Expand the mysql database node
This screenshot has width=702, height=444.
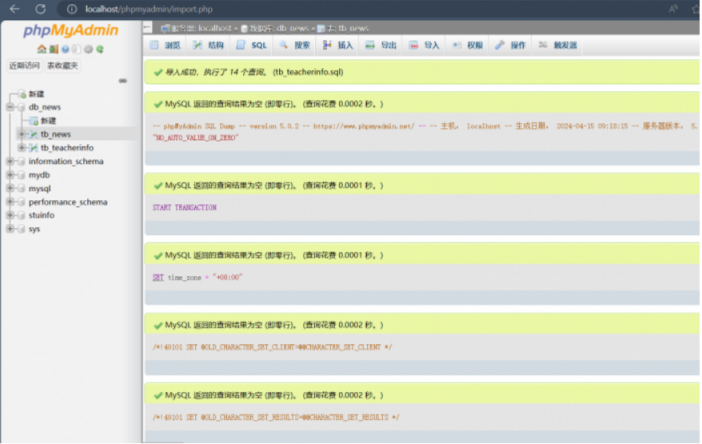click(10, 188)
